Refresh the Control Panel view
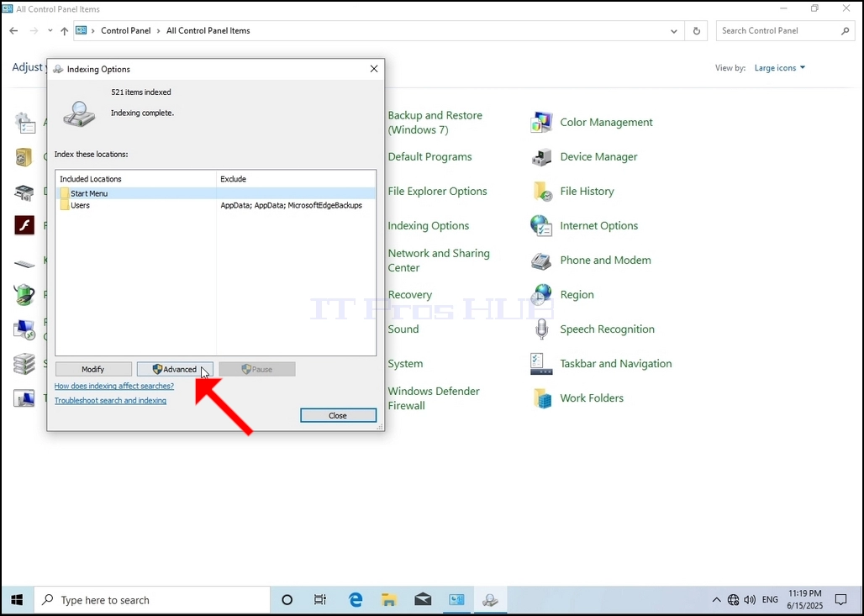This screenshot has height=616, width=864. [697, 31]
